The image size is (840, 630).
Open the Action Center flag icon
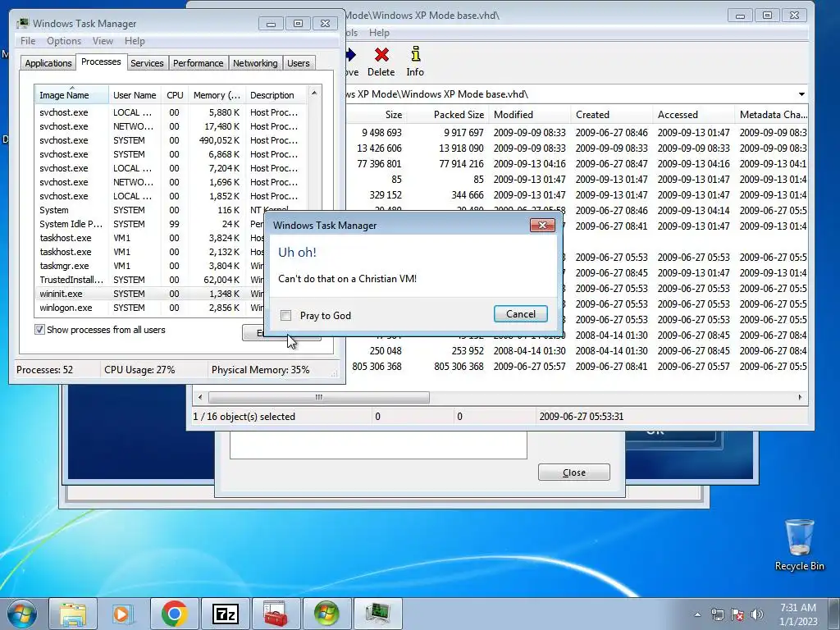tap(737, 614)
